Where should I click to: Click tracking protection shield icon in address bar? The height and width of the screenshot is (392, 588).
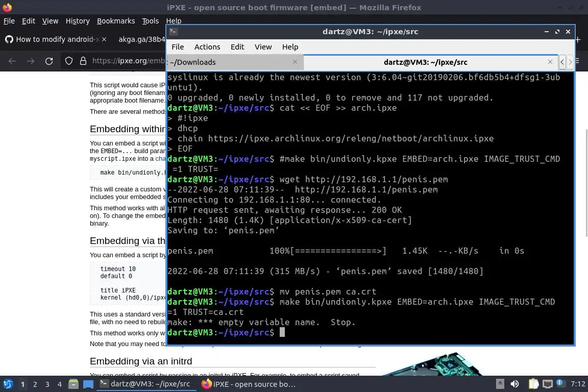69,61
